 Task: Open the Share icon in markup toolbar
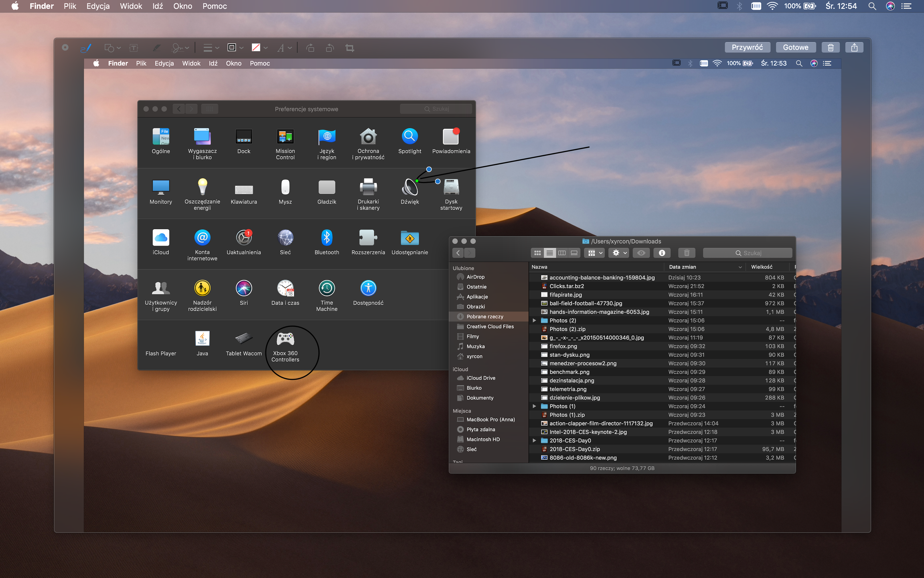pyautogui.click(x=854, y=47)
